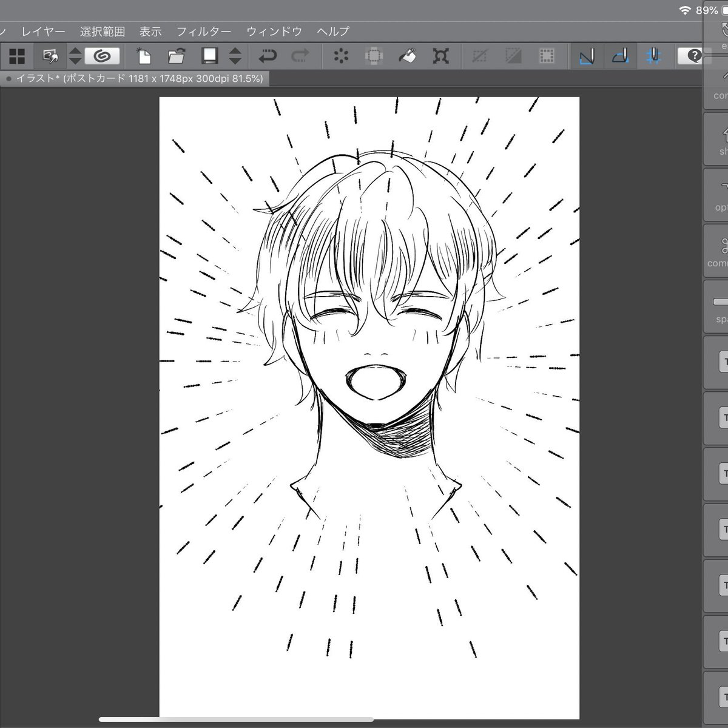Tap the space edge keyboard key
728x728 pixels.
click(717, 306)
